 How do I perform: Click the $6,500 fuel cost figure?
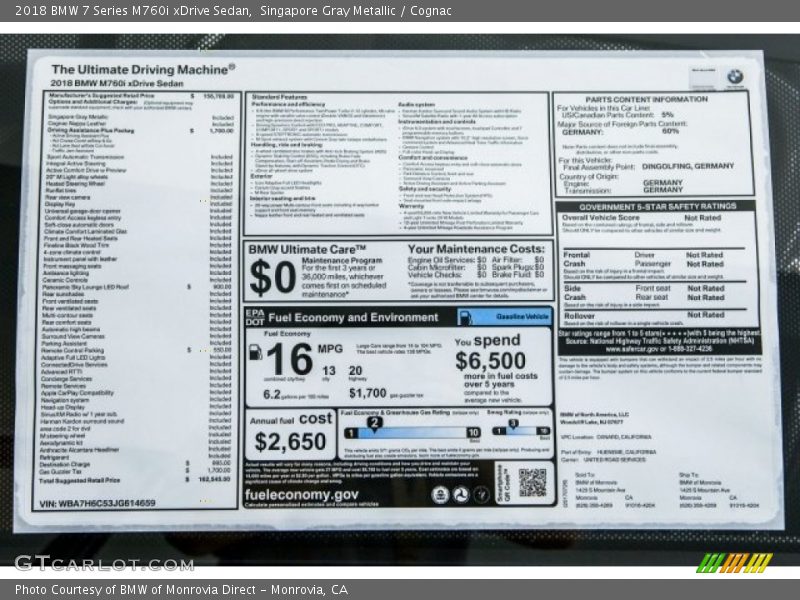[x=490, y=361]
